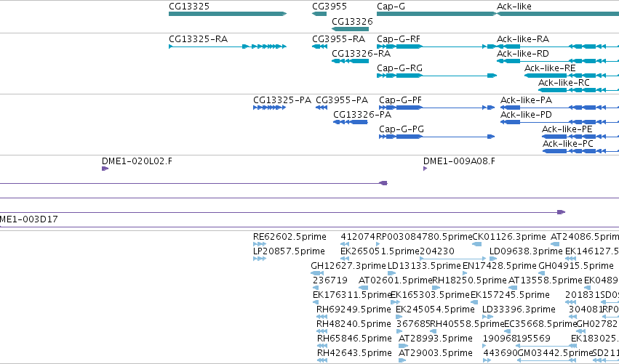Click the RH48240.5prime EST label

(354, 324)
